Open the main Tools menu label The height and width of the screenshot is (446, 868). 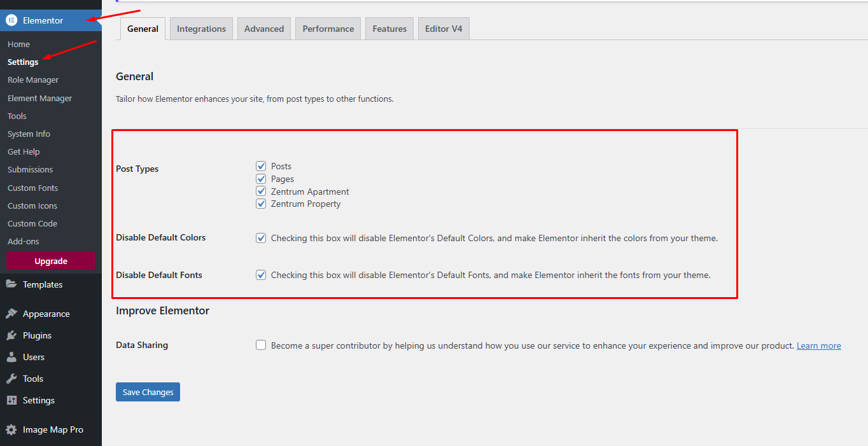33,379
